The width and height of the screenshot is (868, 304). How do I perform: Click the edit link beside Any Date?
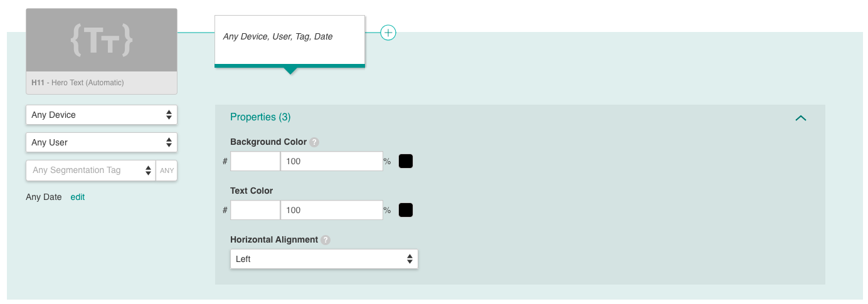point(78,197)
